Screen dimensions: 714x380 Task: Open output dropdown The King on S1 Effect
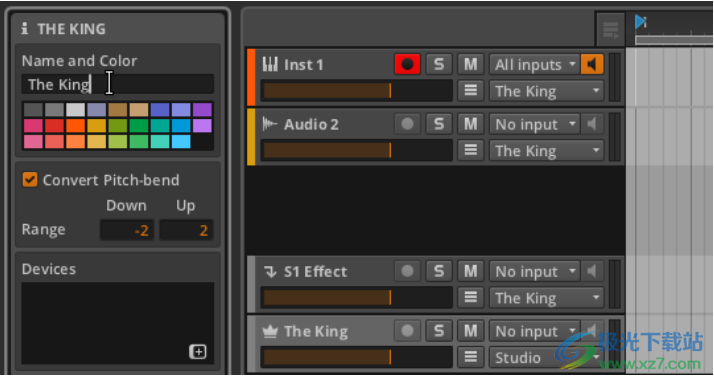coord(546,298)
